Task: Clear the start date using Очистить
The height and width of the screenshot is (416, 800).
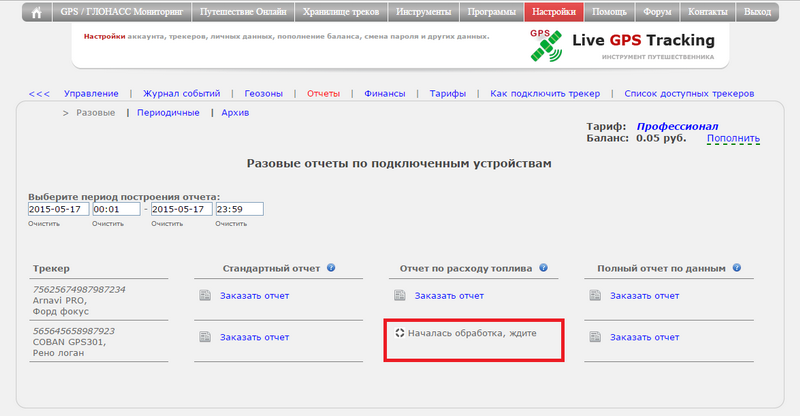Action: click(44, 223)
